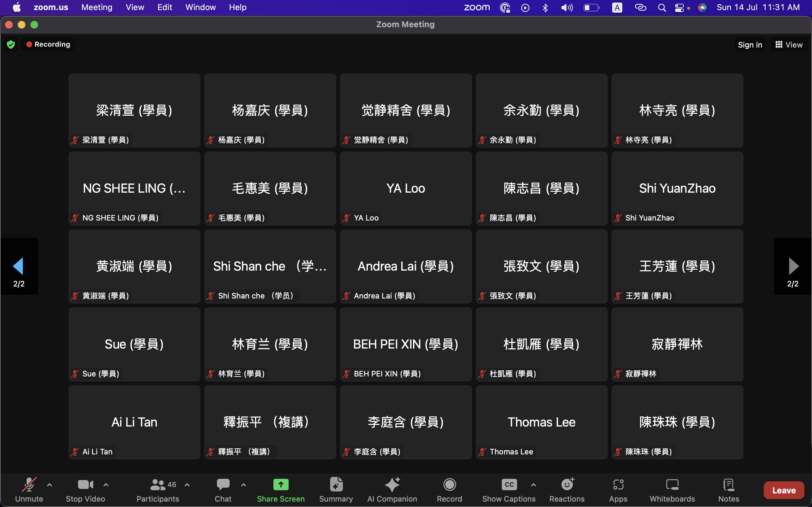Click the green encryption shield icon
The height and width of the screenshot is (507, 812).
(x=11, y=45)
